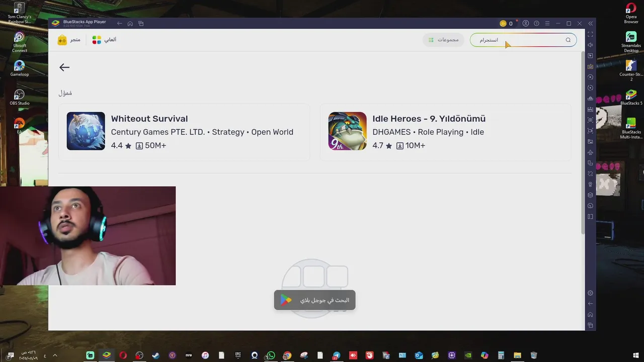Image resolution: width=644 pixels, height=362 pixels.
Task: Click the 4.7 rating of Idle Heroes
Action: click(378, 146)
